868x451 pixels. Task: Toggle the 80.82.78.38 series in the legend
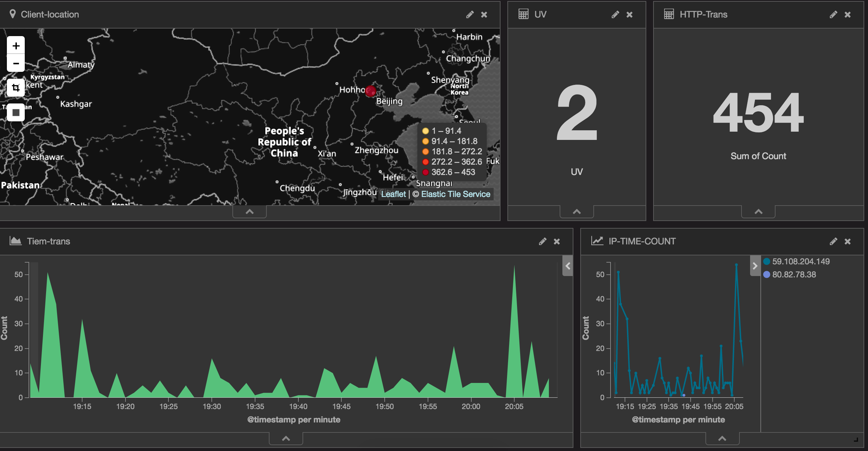(795, 274)
